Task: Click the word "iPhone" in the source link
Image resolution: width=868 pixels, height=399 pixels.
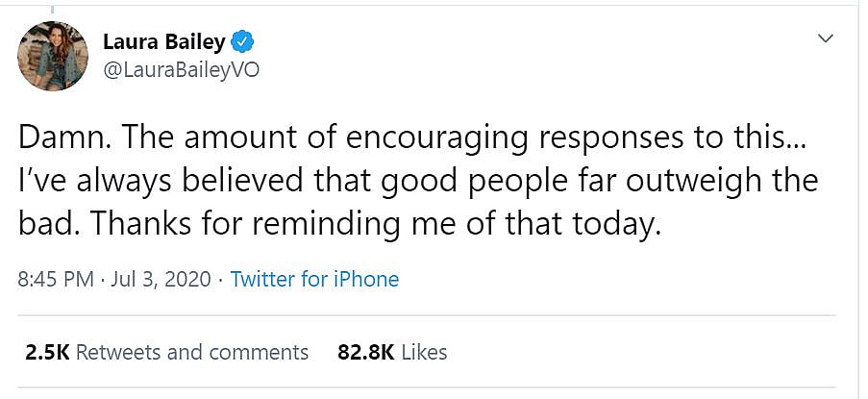Action: point(364,279)
